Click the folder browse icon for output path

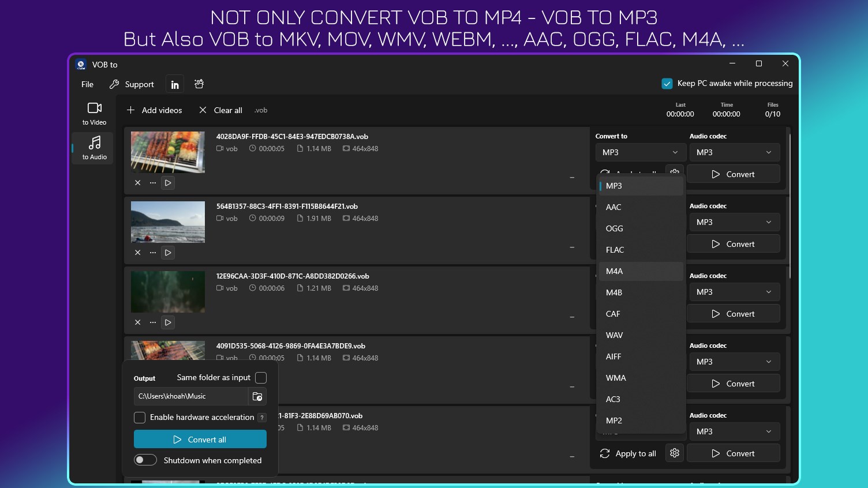tap(257, 396)
